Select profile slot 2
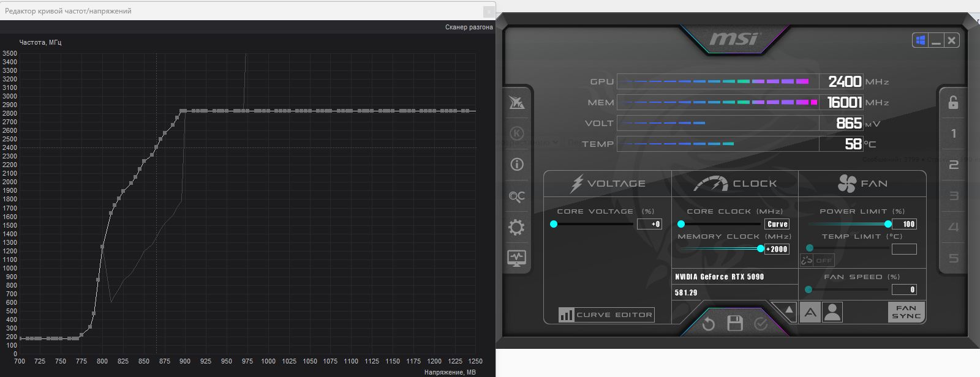Image resolution: width=980 pixels, height=377 pixels. (953, 165)
